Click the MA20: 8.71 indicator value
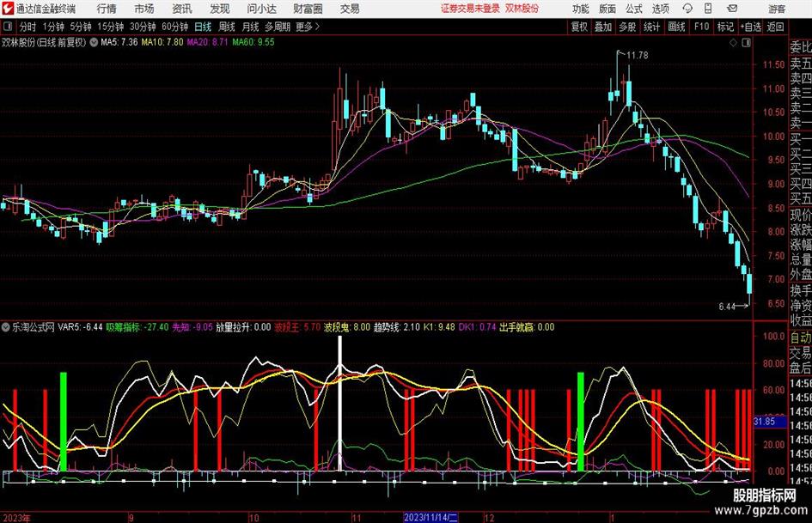Screen dimensions: 812x523 [x=207, y=42]
